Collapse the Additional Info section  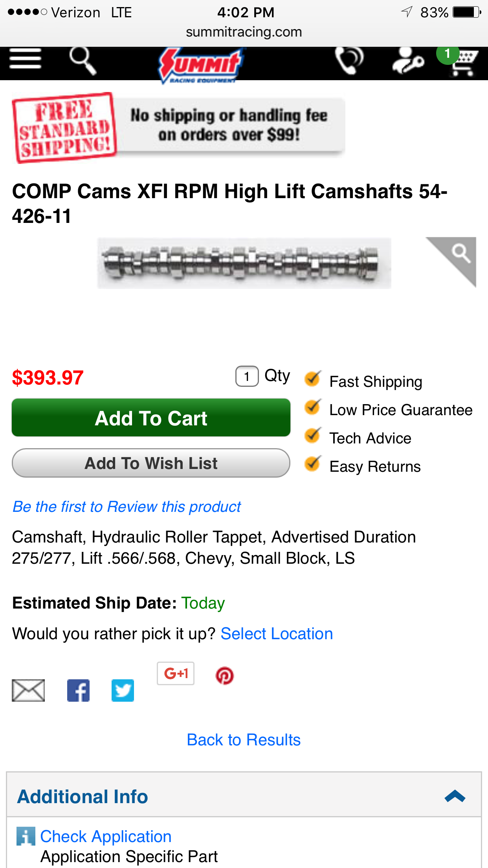(455, 796)
